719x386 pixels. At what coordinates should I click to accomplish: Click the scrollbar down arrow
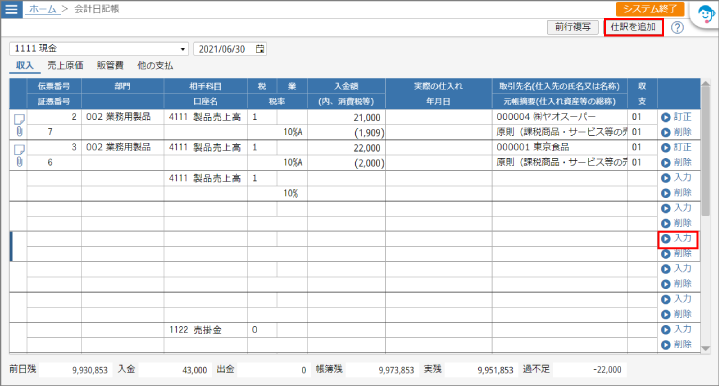[705, 348]
